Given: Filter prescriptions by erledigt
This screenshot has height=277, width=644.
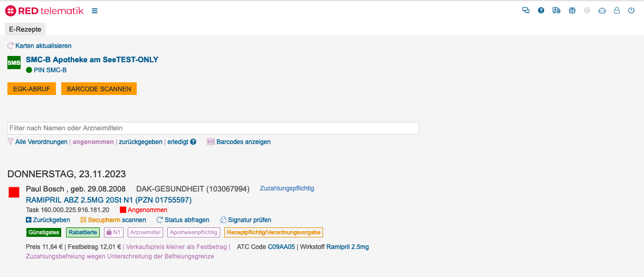Looking at the screenshot, I should (178, 142).
